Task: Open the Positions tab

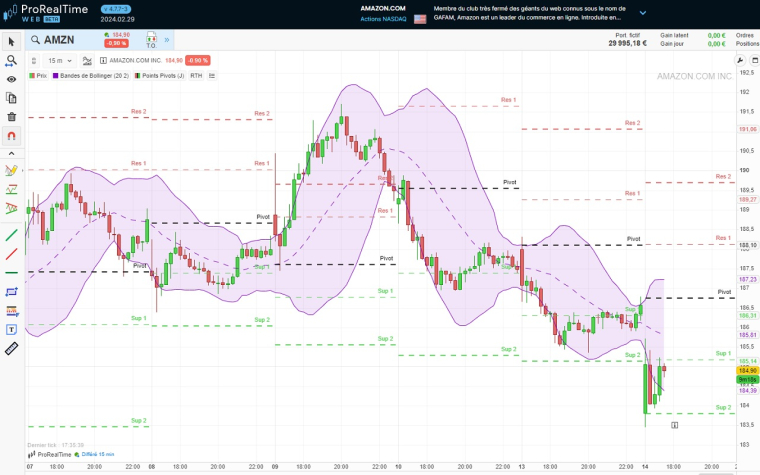Action: pyautogui.click(x=747, y=44)
